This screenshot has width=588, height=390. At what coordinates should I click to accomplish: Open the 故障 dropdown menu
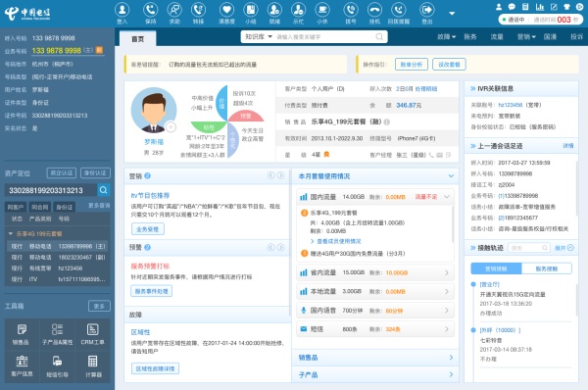(x=446, y=37)
